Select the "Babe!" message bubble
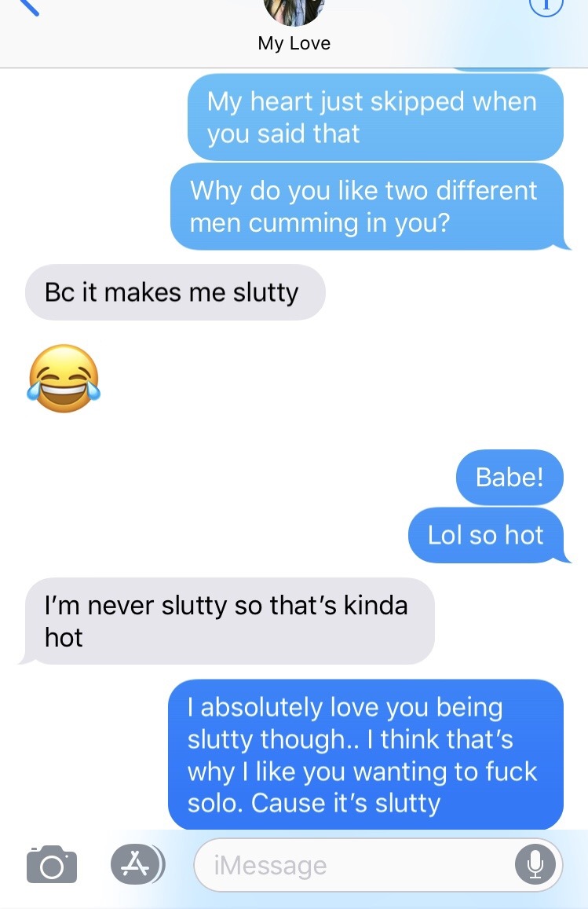 tap(509, 477)
